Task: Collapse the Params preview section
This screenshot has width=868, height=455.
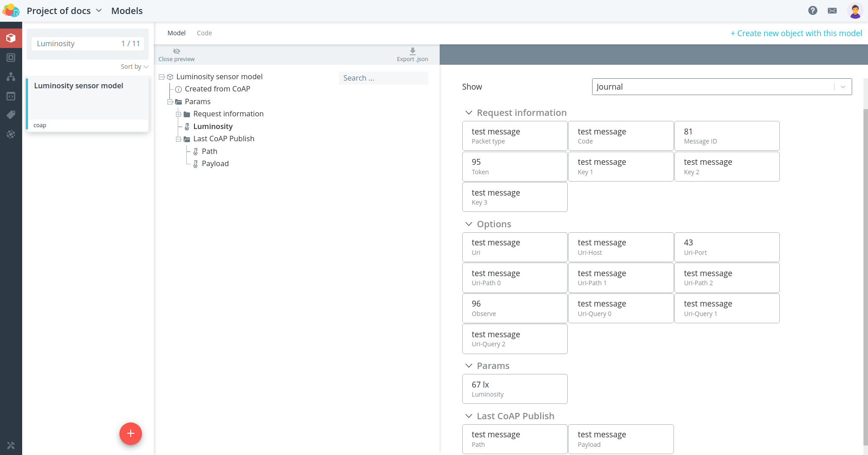Action: pos(469,366)
